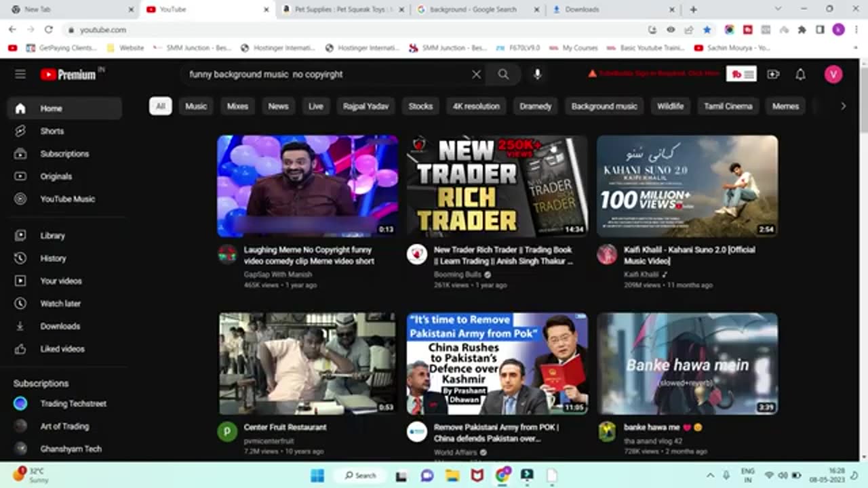Play the Center Fruit Restaurant thumbnail
Image resolution: width=868 pixels, height=488 pixels.
(308, 363)
